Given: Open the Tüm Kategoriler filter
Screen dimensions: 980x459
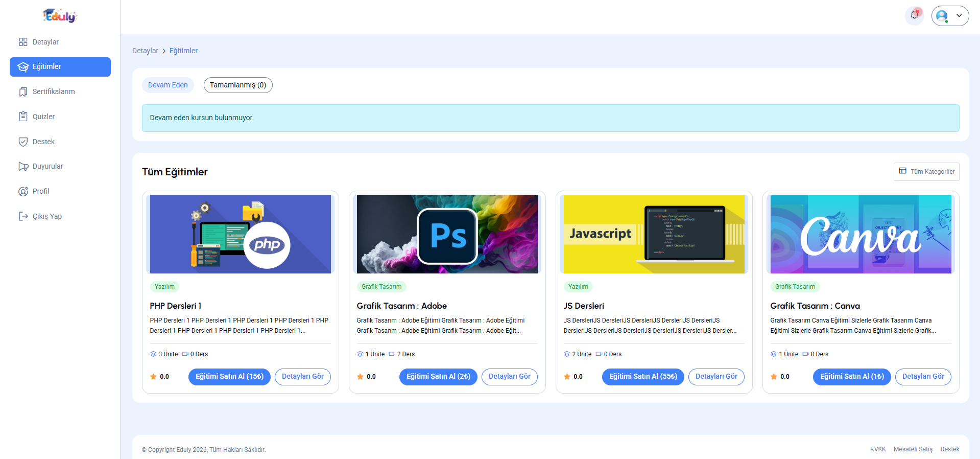Looking at the screenshot, I should click(x=926, y=172).
